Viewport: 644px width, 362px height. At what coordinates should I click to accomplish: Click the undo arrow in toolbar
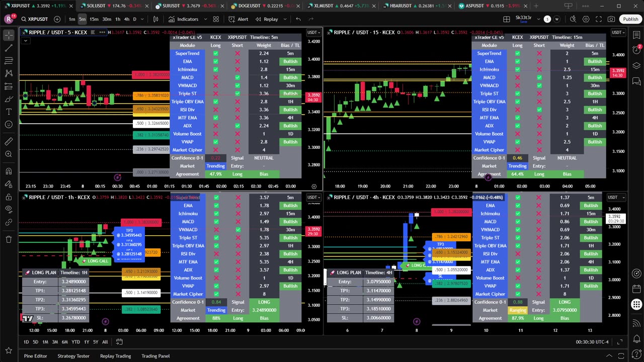(298, 19)
